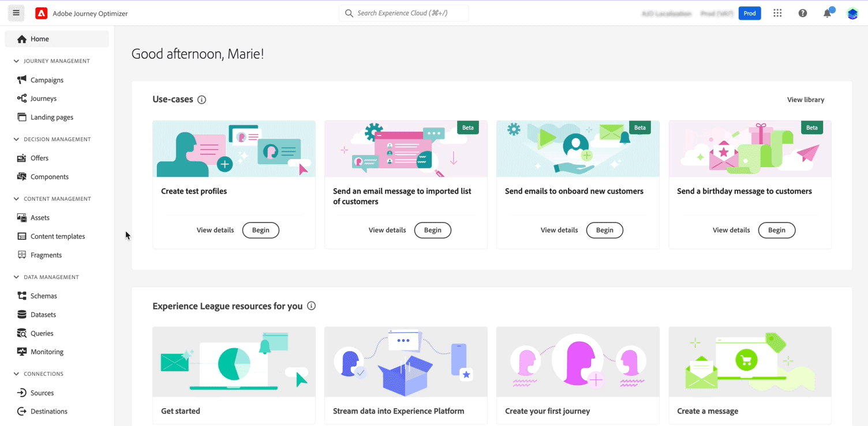868x426 pixels.
Task: Click the Content templates icon
Action: [22, 236]
